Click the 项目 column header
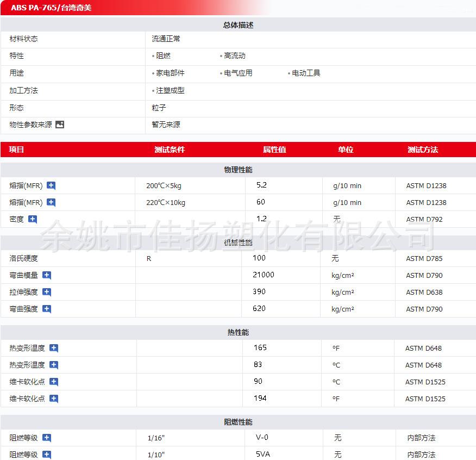This screenshot has height=460, width=476. (16, 150)
